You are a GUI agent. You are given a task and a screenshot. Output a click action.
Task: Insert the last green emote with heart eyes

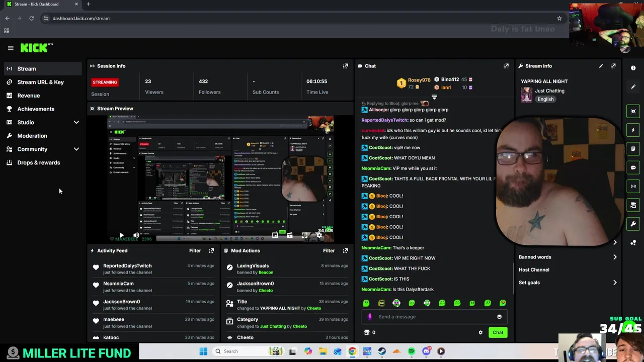point(503,303)
